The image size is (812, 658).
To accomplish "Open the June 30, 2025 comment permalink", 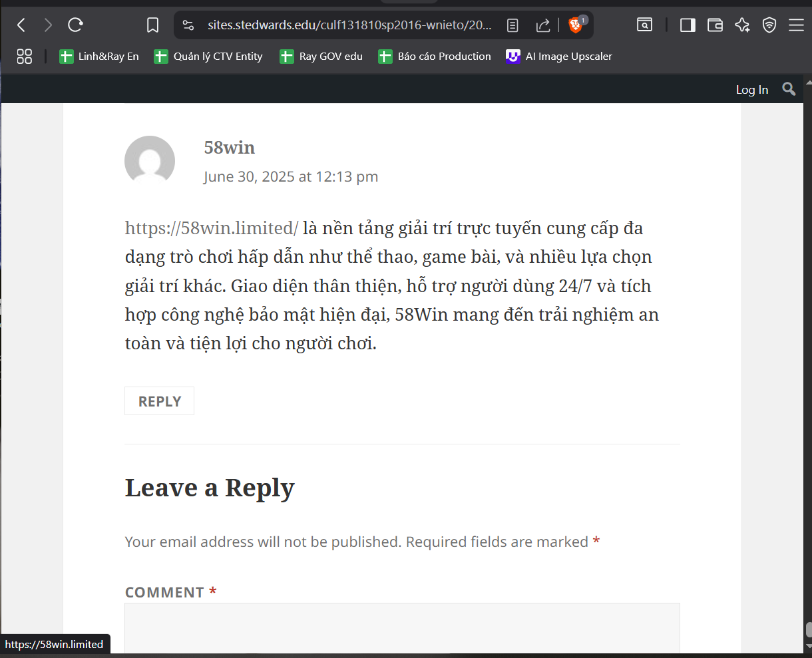I will click(291, 176).
